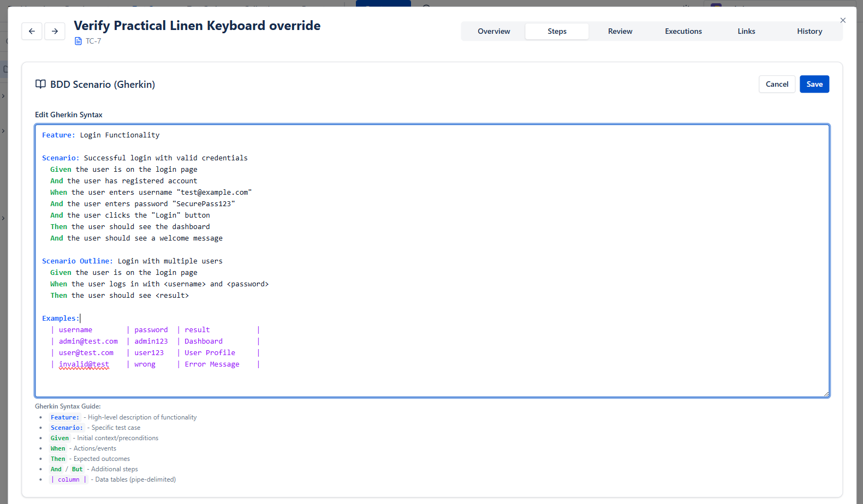This screenshot has width=863, height=504.
Task: Close the test case dialog
Action: tap(843, 20)
